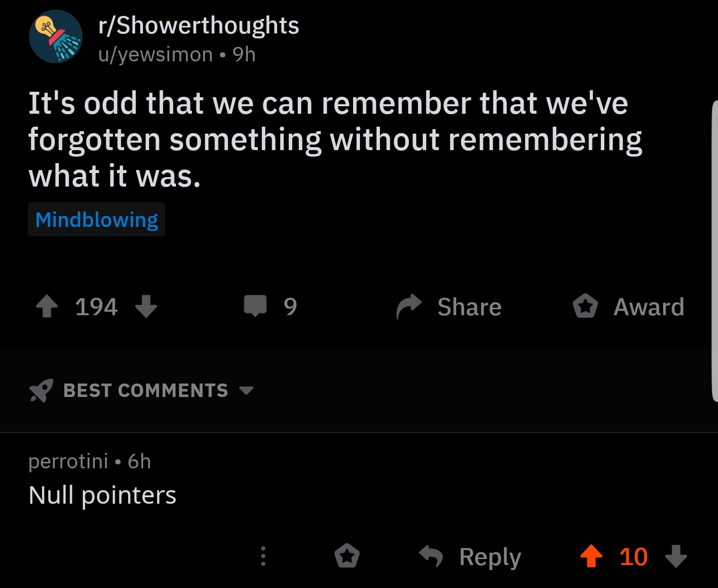Tap the Award badge icon on post
Viewport: 718px width, 588px height.
[585, 306]
